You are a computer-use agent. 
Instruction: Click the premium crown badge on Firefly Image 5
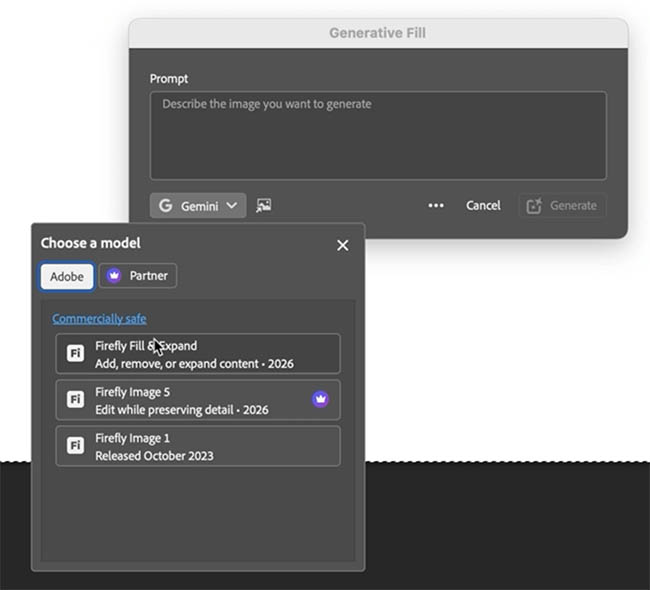(x=320, y=399)
